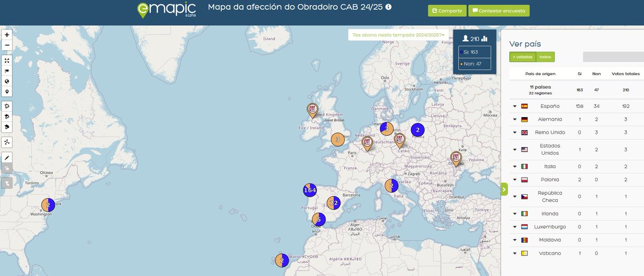Click the bar chart statistics icon
Screen dimensions: 644x276
point(485,39)
